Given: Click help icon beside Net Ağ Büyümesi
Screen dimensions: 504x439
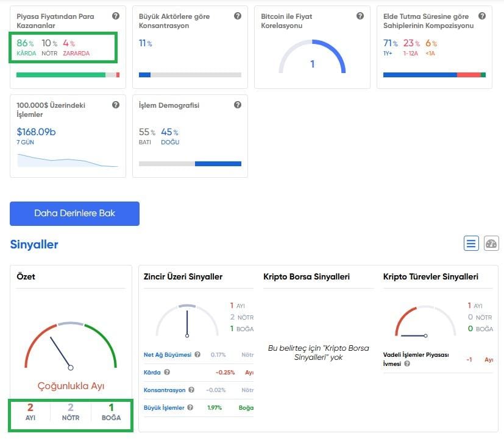Looking at the screenshot, I should pyautogui.click(x=197, y=354).
